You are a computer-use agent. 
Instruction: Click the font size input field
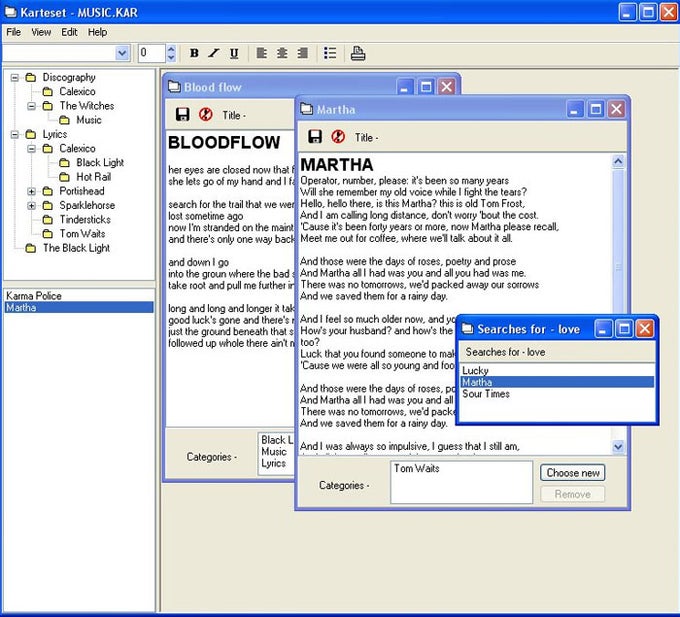pos(152,53)
